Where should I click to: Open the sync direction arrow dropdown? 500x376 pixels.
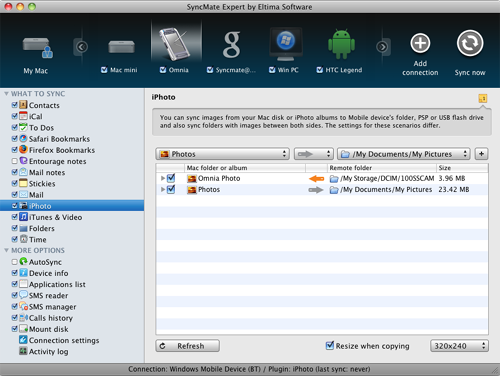[314, 154]
